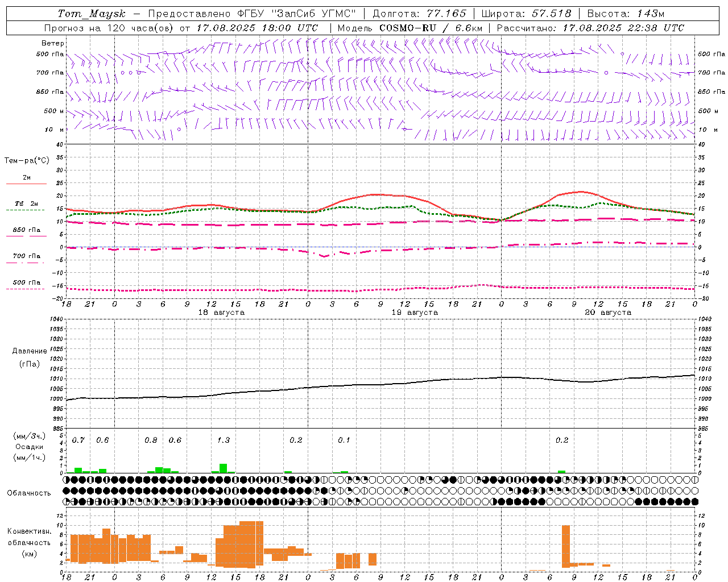Click the 'Td 2м' dew point legend entry

27,203
